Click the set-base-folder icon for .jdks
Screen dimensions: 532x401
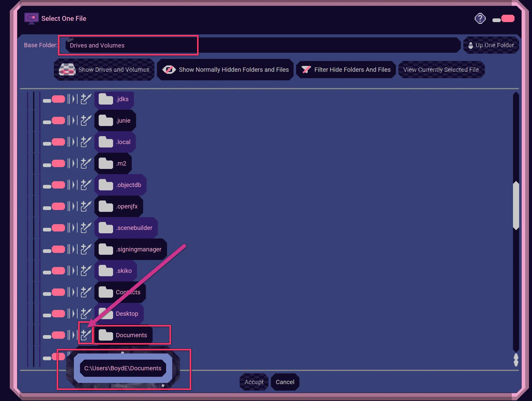point(86,99)
